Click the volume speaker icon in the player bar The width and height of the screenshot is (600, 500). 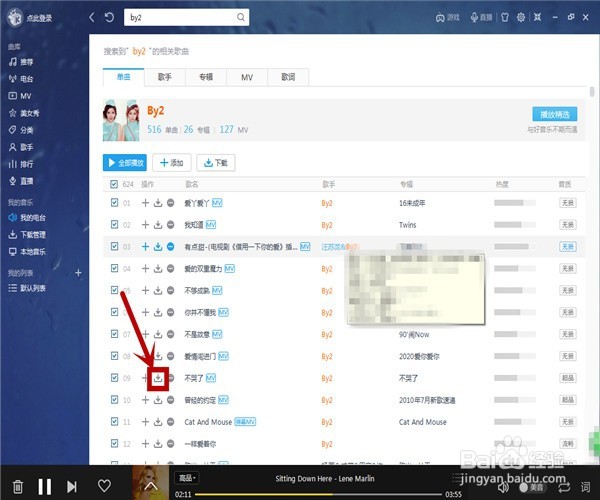[x=503, y=487]
